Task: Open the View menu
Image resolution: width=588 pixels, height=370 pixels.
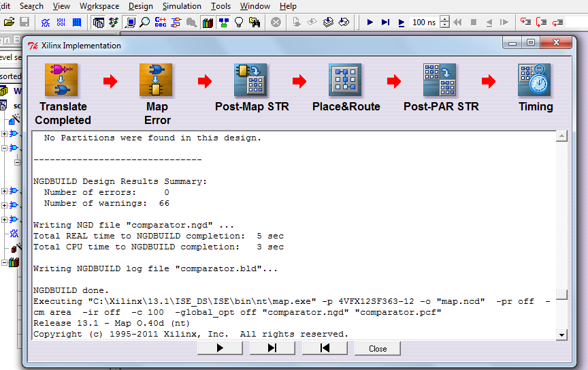Action: click(x=61, y=6)
